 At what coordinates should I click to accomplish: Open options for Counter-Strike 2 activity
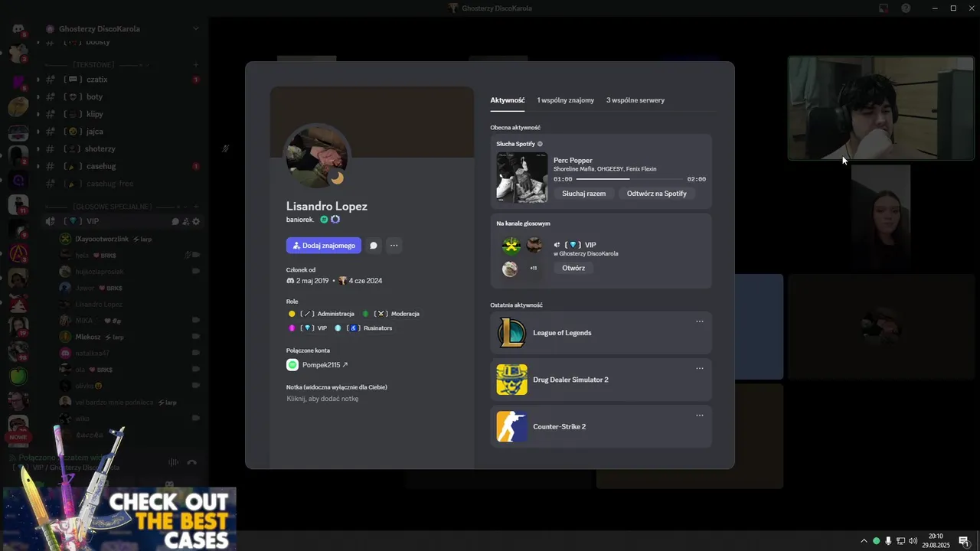point(699,416)
